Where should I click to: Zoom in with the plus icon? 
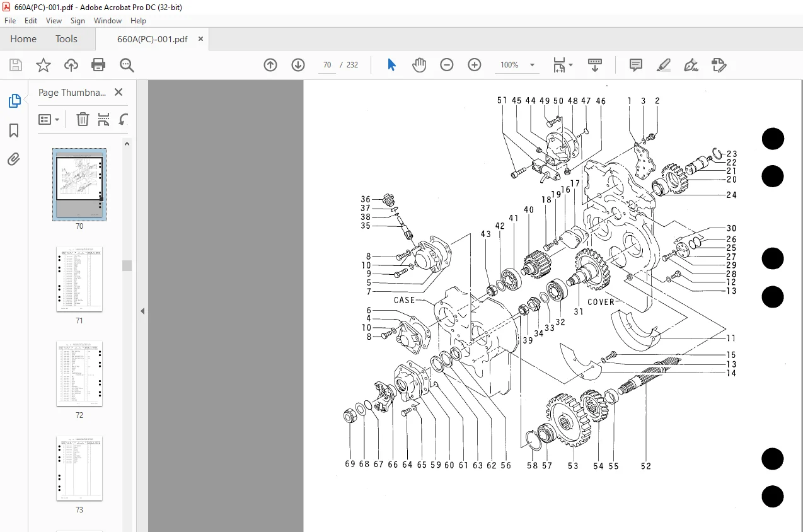tap(475, 65)
